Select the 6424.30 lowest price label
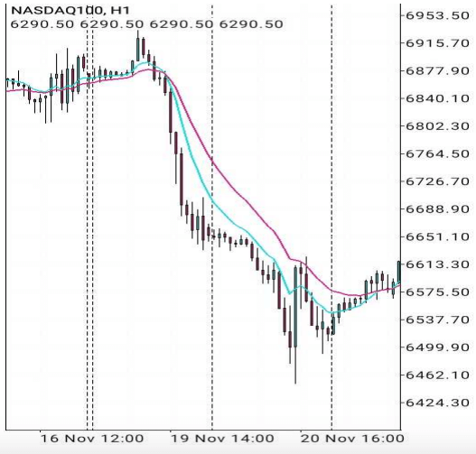Screen dimensions: 476x454 (437, 403)
